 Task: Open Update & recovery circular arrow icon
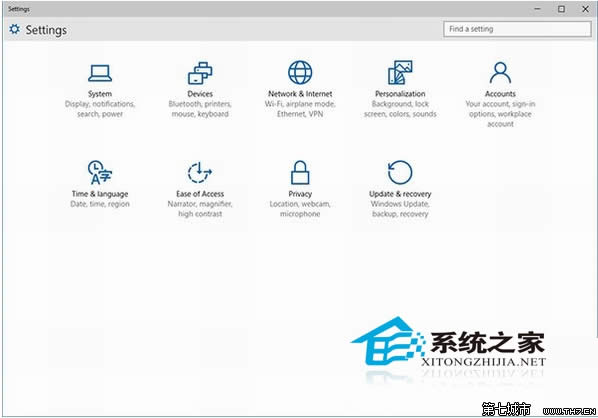pos(400,172)
